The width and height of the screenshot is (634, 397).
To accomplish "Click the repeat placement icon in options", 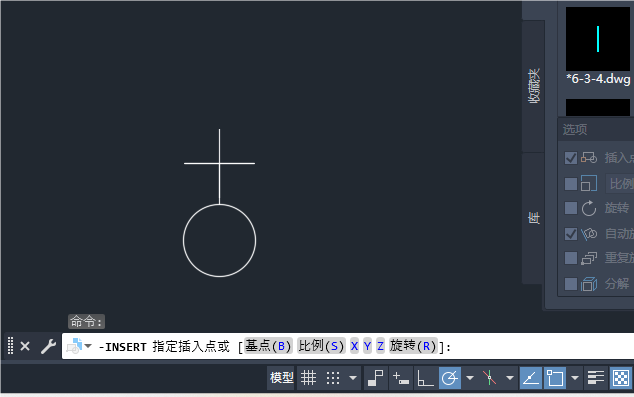I will tap(589, 258).
